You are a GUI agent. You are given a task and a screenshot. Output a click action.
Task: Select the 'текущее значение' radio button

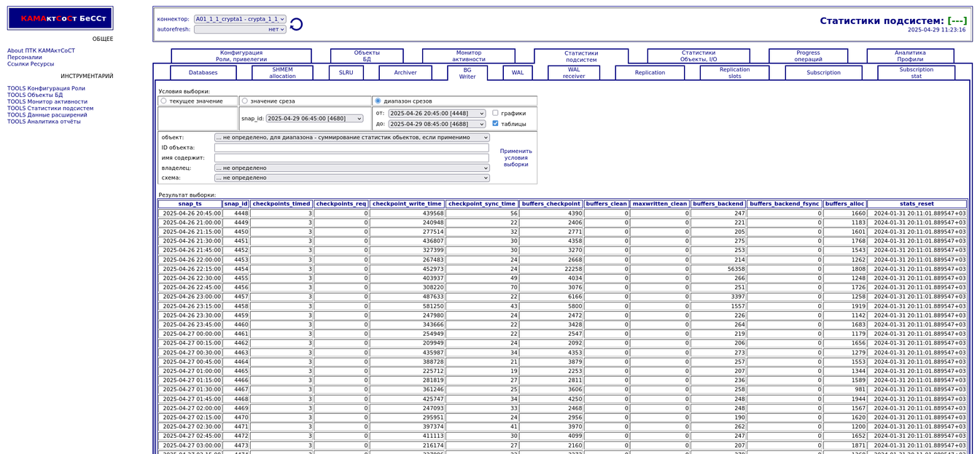click(163, 101)
